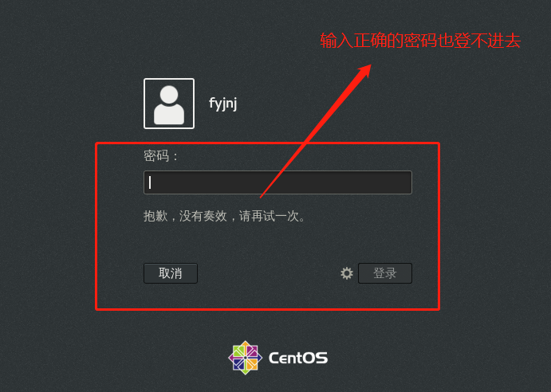Click the 请再试一次 retry message portion
Image resolution: width=551 pixels, height=392 pixels.
pyautogui.click(x=273, y=216)
